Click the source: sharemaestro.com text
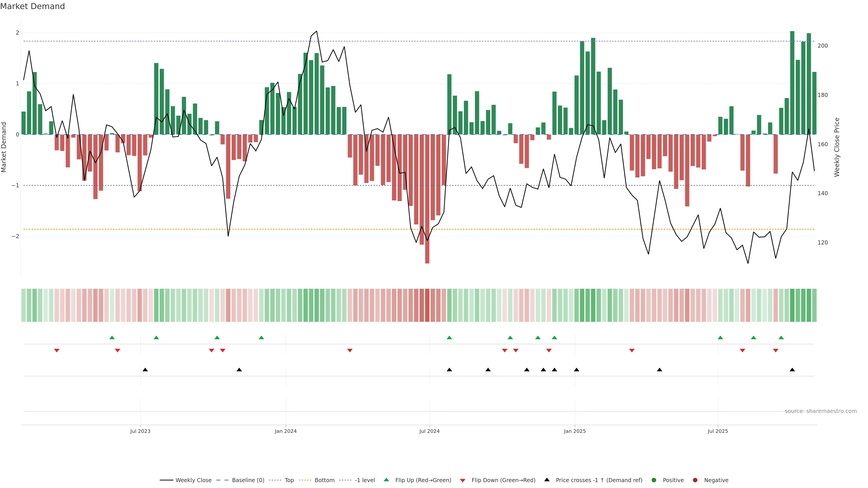Screen dimensions: 868x488 pos(821,411)
